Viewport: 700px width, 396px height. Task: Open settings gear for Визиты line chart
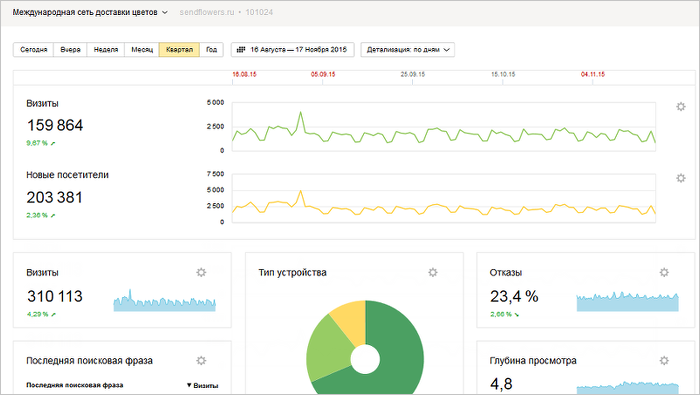(x=680, y=107)
